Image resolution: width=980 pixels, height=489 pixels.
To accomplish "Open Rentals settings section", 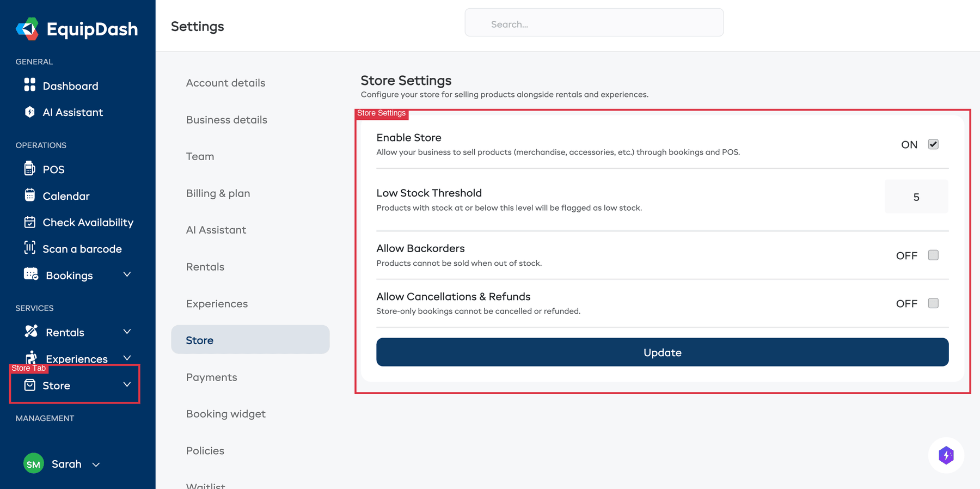I will [205, 267].
